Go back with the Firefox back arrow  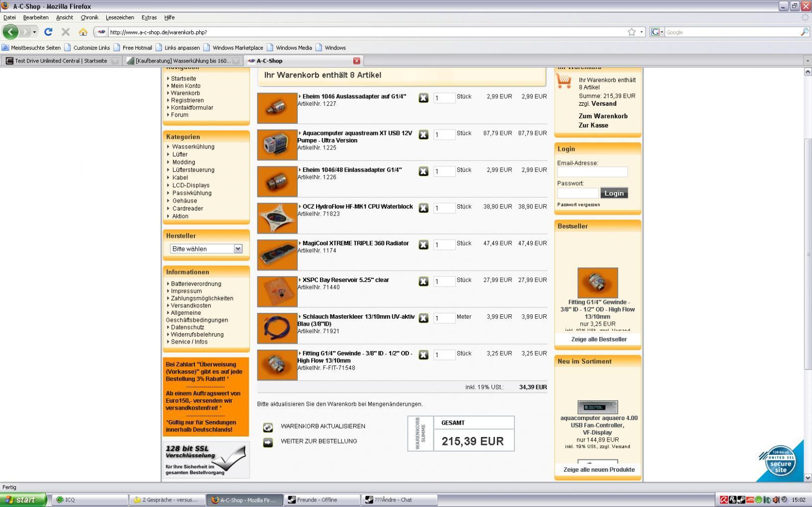(10, 32)
